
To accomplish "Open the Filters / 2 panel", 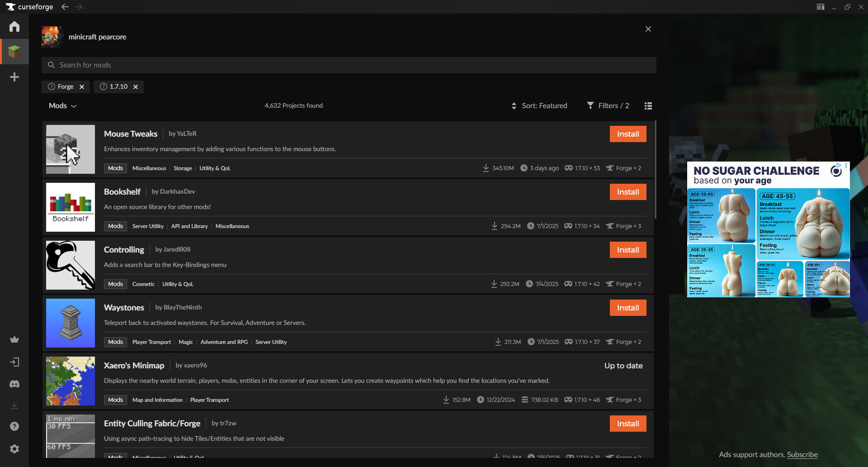I will [x=608, y=106].
